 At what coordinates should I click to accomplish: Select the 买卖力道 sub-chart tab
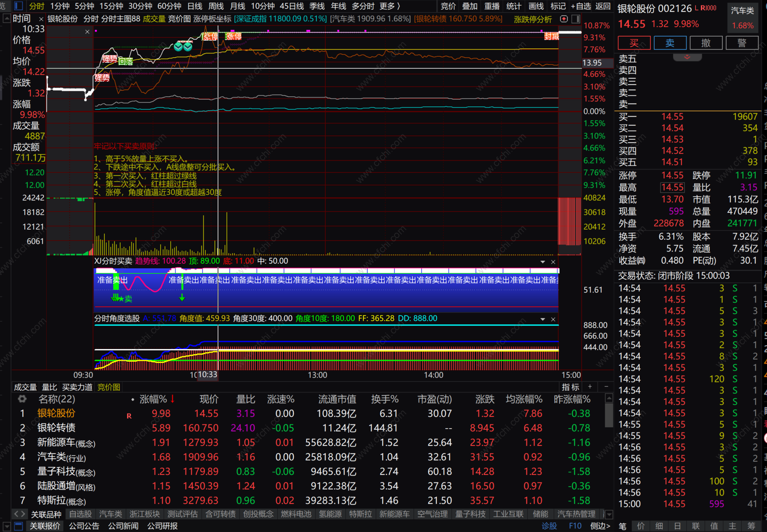click(x=77, y=387)
